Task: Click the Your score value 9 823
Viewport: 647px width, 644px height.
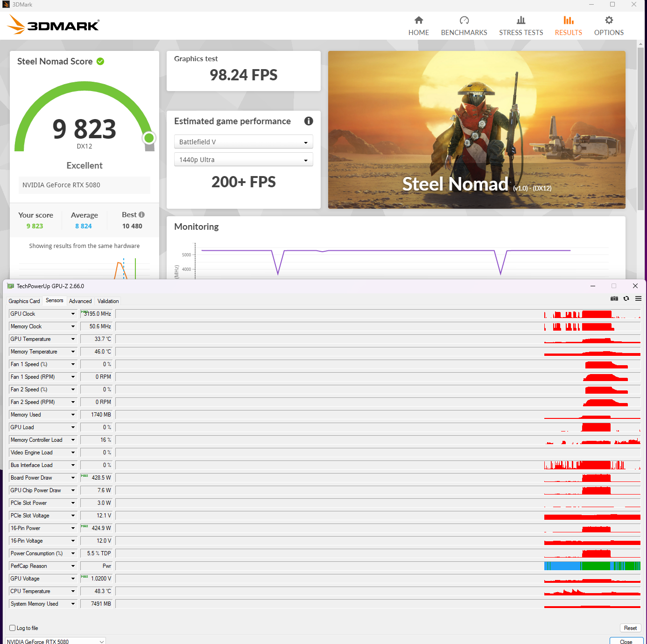Action: [35, 226]
